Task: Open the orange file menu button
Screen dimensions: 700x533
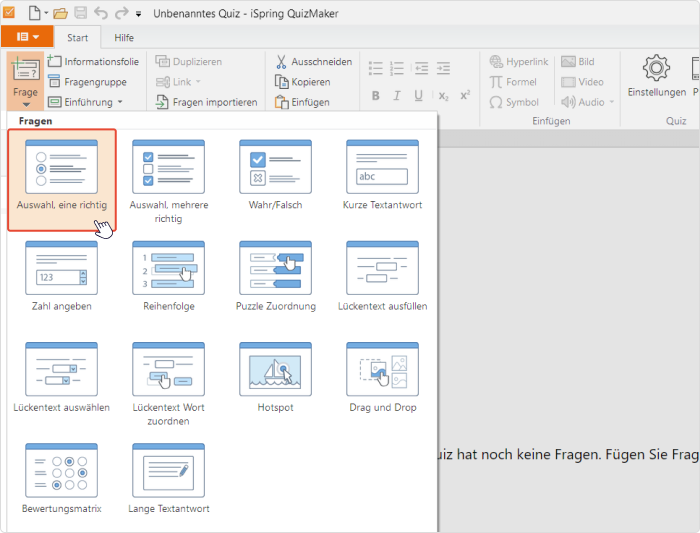Action: tap(27, 37)
